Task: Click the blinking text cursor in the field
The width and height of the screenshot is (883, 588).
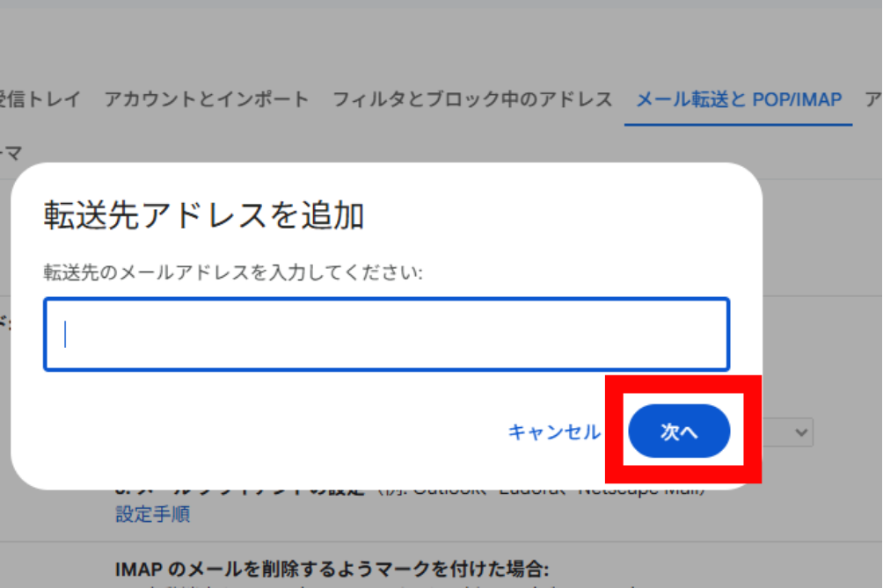Action: pos(65,334)
